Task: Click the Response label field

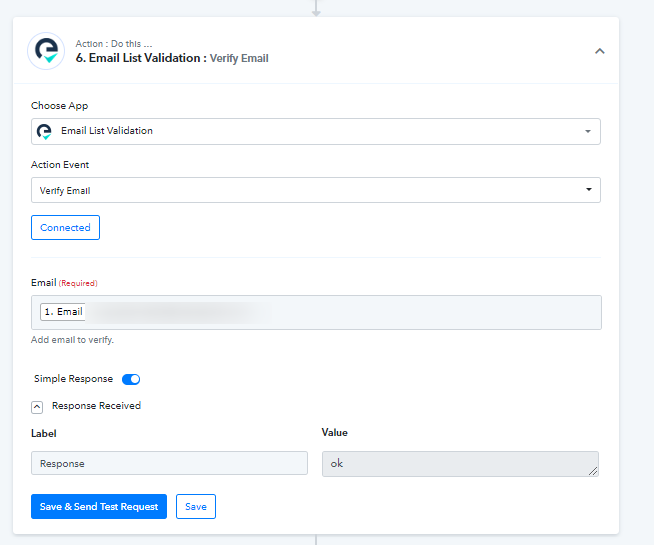Action: (x=169, y=463)
